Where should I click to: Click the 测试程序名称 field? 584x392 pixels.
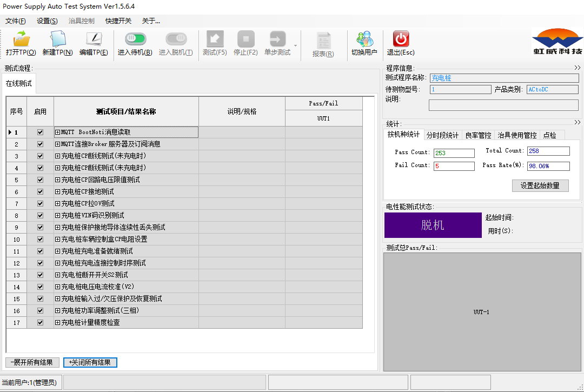[x=505, y=78]
